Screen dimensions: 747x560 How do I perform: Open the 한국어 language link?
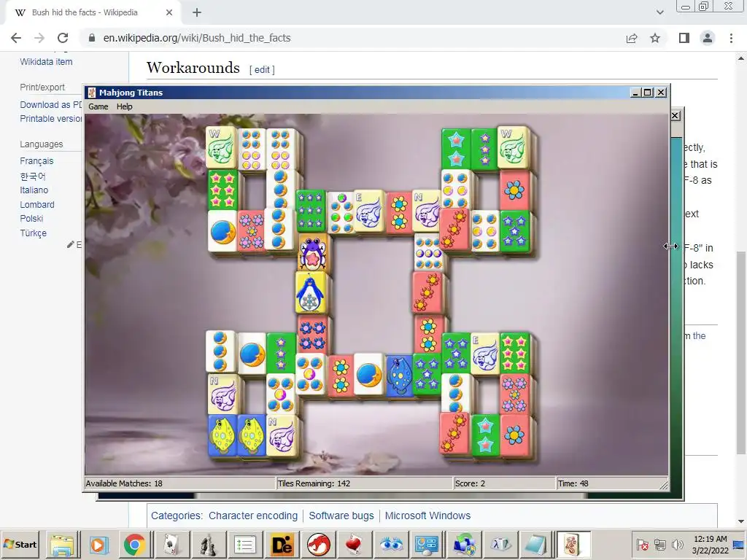[x=33, y=176]
